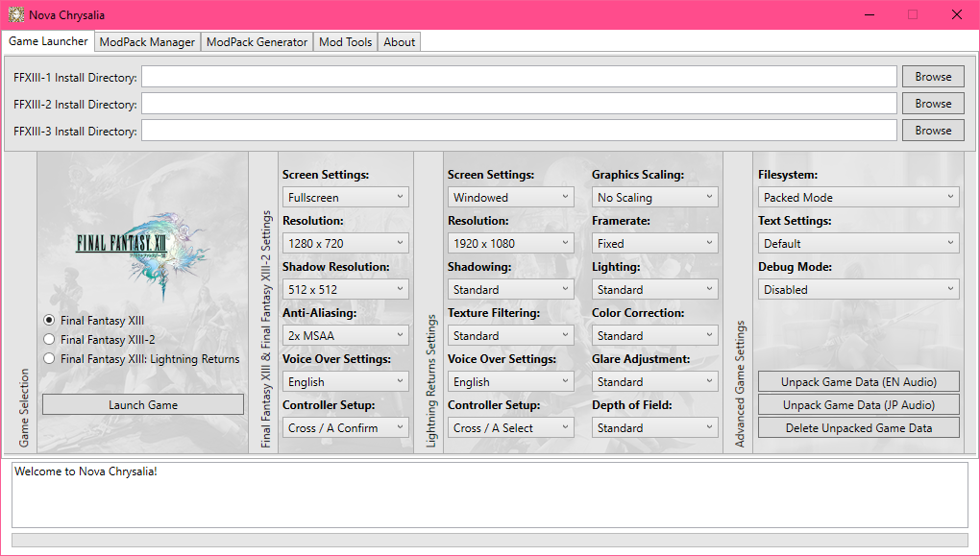The image size is (980, 556).
Task: Select the Game Launcher tab
Action: [x=48, y=40]
